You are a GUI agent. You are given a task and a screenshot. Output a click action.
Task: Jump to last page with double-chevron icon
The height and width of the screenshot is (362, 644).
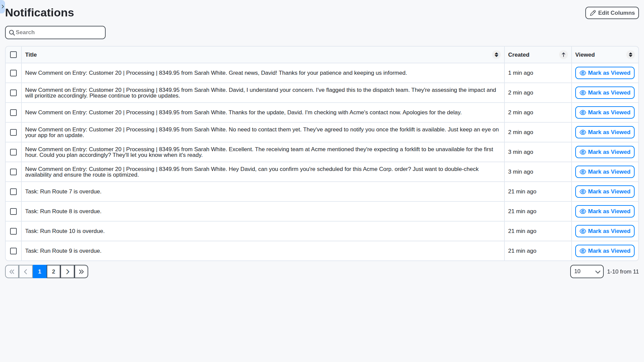[x=81, y=271]
